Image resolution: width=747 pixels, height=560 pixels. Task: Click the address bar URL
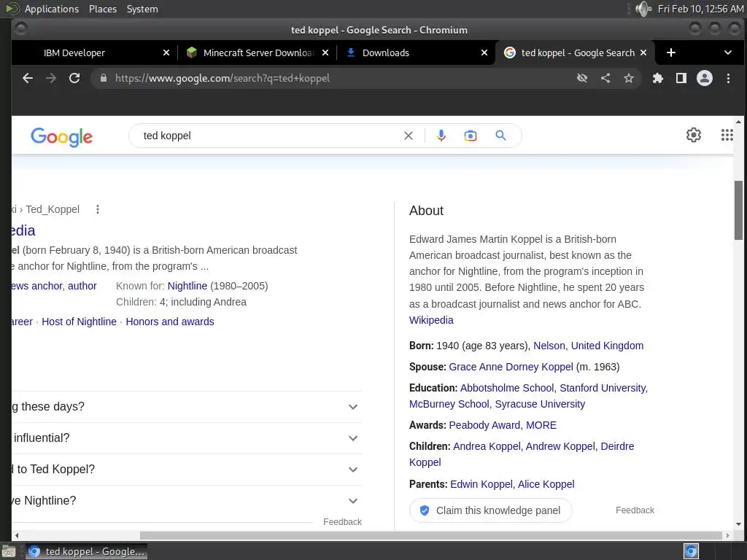coord(222,78)
